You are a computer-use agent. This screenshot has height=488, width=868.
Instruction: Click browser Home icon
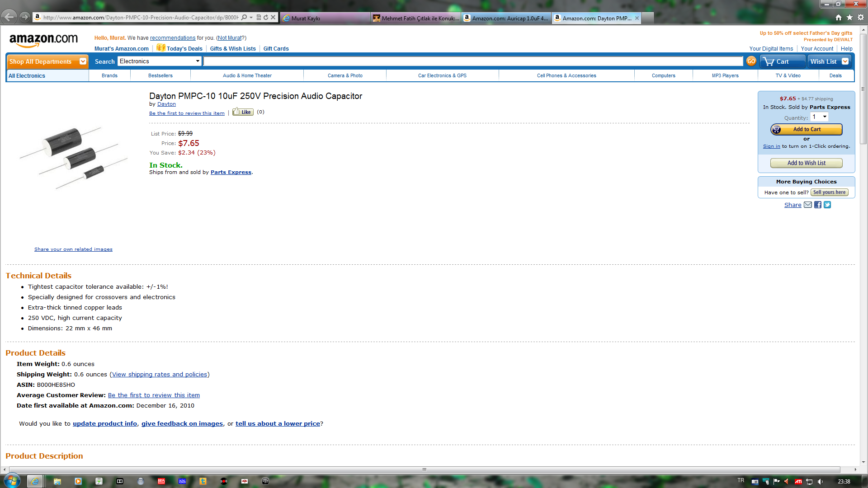[839, 18]
